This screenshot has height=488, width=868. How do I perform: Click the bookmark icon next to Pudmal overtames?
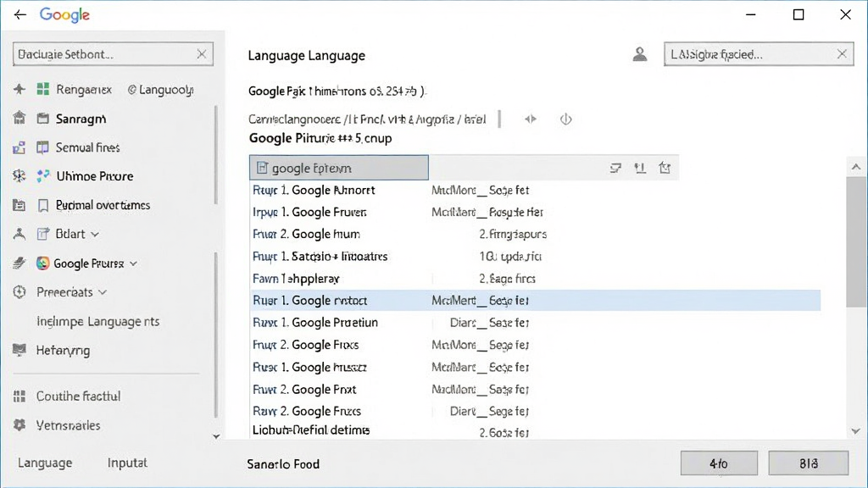click(43, 205)
